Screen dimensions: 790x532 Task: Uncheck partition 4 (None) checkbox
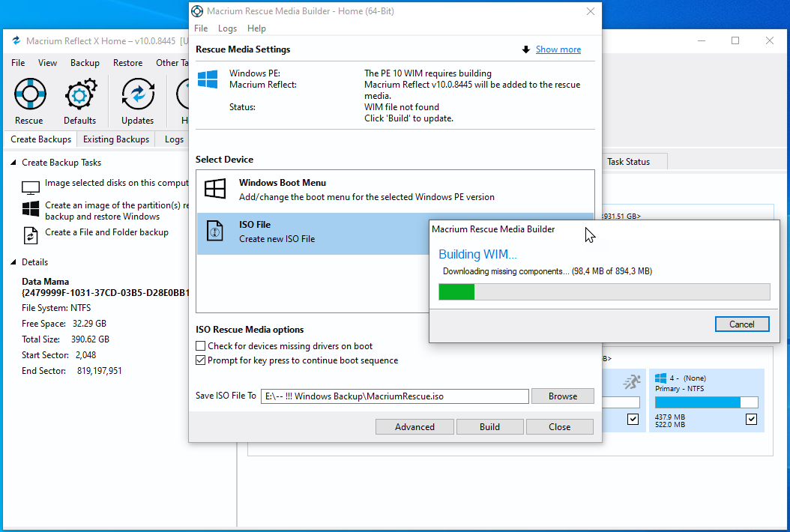point(751,419)
